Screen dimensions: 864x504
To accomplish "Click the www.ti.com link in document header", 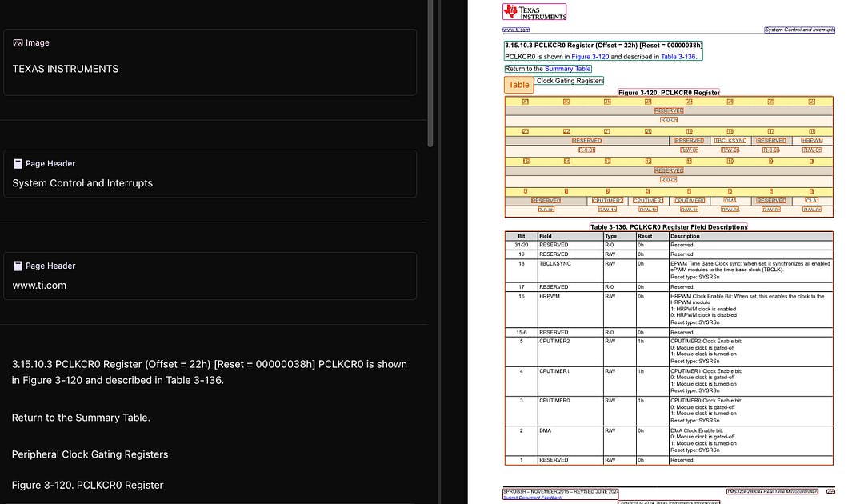I will pyautogui.click(x=516, y=30).
